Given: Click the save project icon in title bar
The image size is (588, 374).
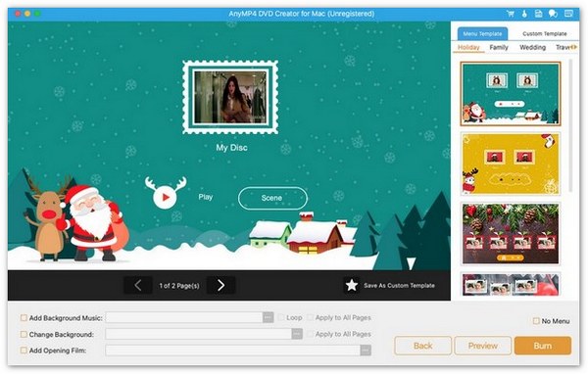Looking at the screenshot, I should point(538,14).
